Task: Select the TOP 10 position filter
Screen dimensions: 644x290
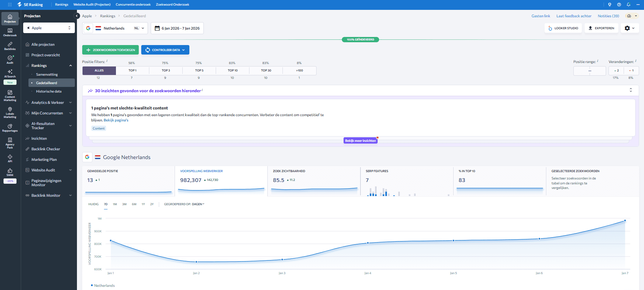Action: pos(233,70)
